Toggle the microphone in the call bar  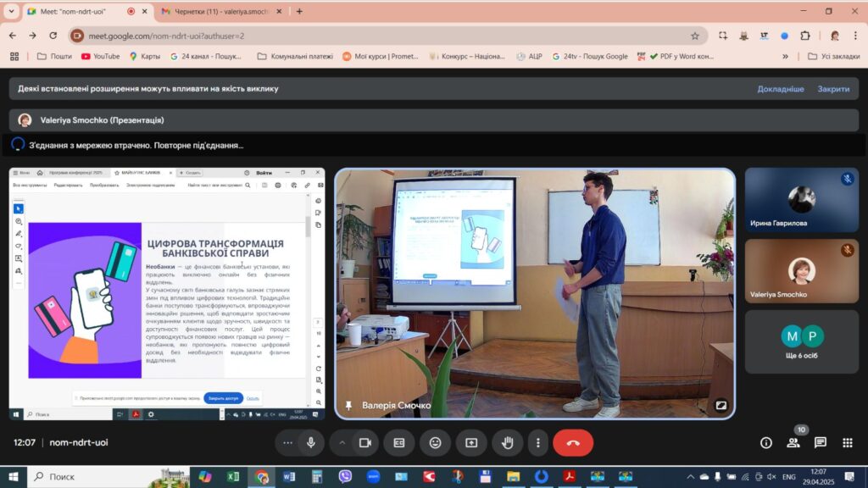(x=310, y=442)
